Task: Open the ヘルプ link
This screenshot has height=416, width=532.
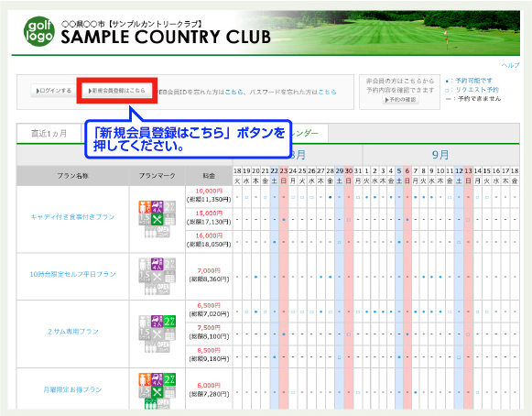Action: [510, 65]
